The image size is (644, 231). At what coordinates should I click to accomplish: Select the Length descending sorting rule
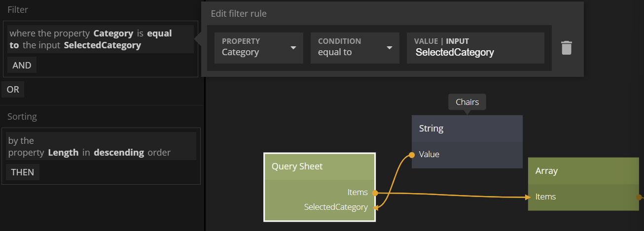point(101,146)
